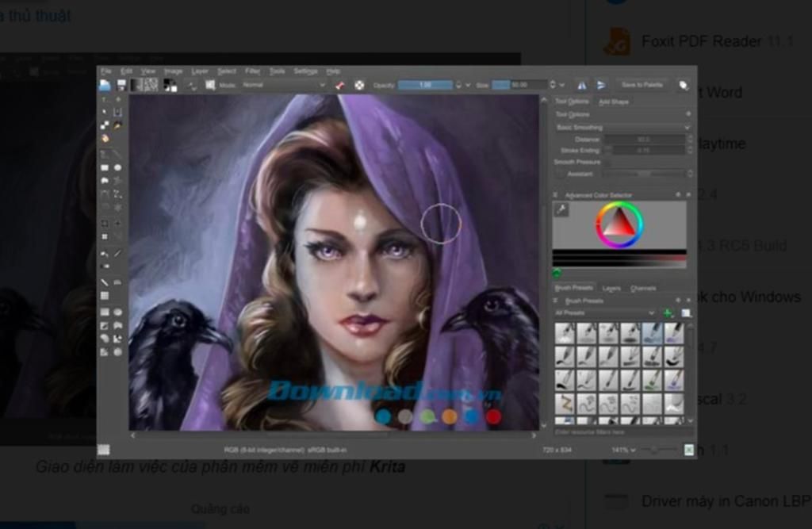Select the yellow zigzag brush preset thumbnail

(x=565, y=403)
